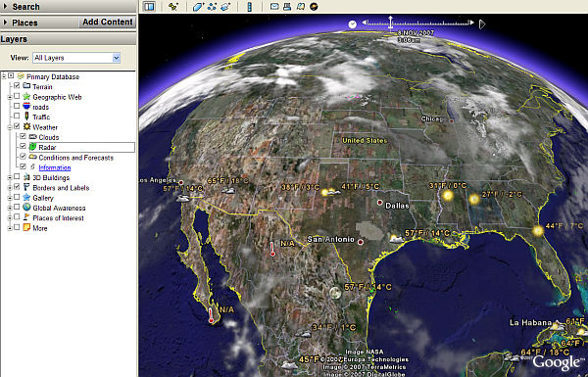
Task: Click the orange note icon beside More
Action: coord(26,227)
